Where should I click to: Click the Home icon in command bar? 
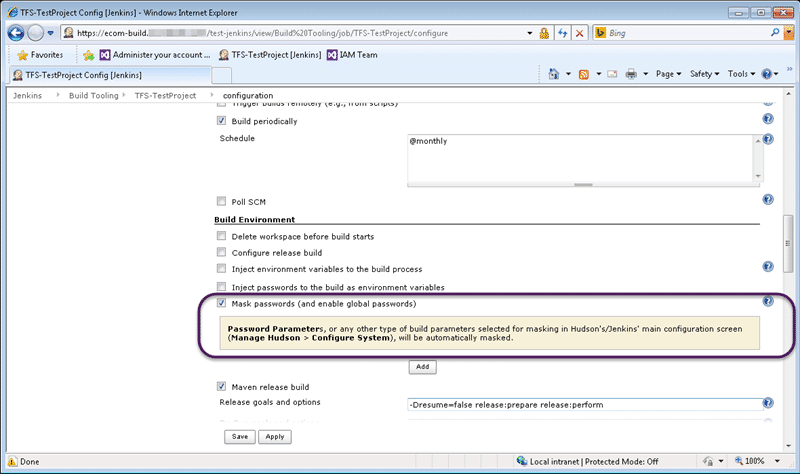(x=554, y=74)
